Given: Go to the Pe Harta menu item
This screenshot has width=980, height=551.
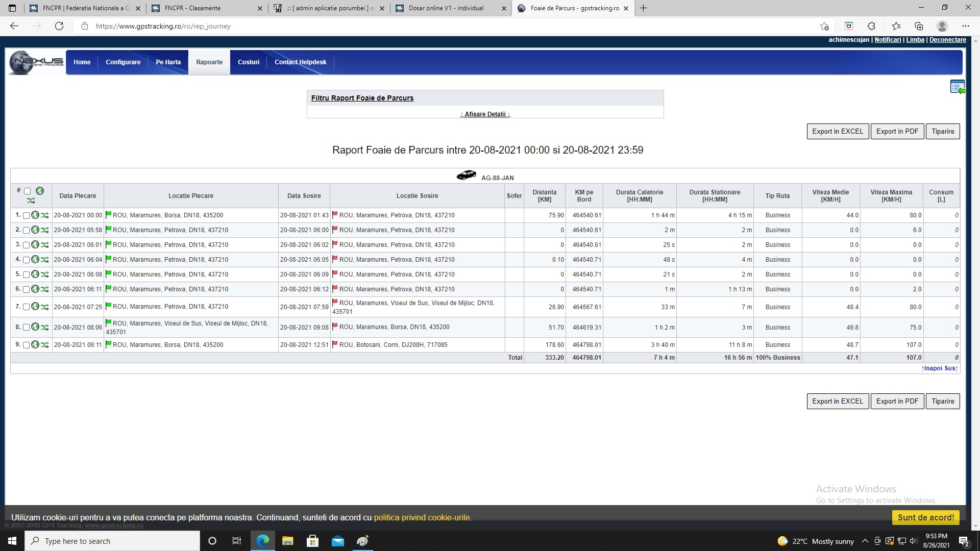Looking at the screenshot, I should [168, 62].
